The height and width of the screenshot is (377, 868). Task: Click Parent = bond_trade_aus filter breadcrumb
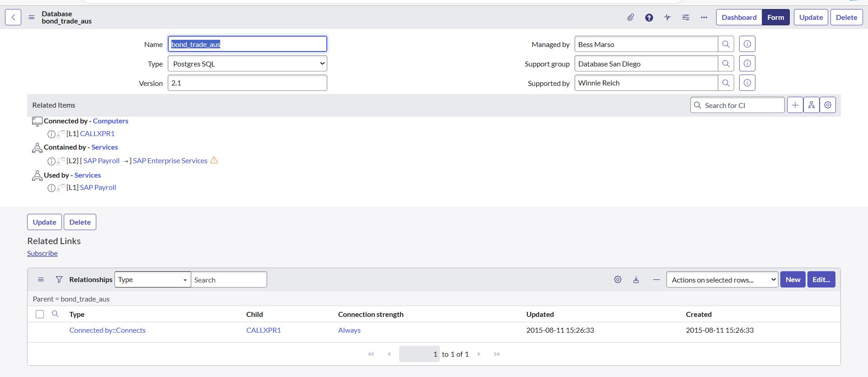[x=71, y=299]
